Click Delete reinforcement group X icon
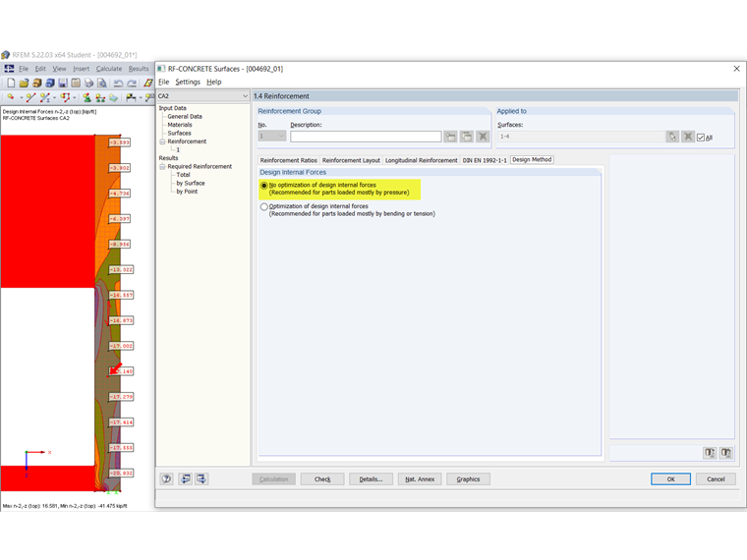Image resolution: width=747 pixels, height=560 pixels. [x=483, y=137]
